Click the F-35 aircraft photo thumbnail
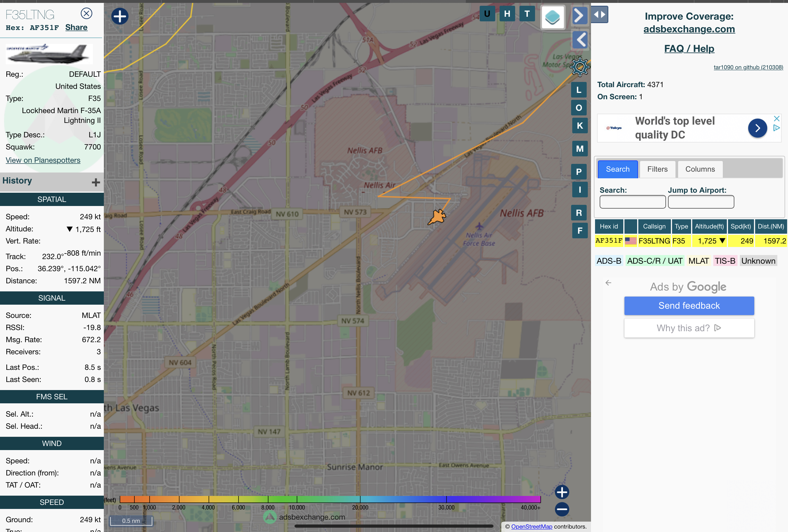This screenshot has width=788, height=532. coord(49,54)
